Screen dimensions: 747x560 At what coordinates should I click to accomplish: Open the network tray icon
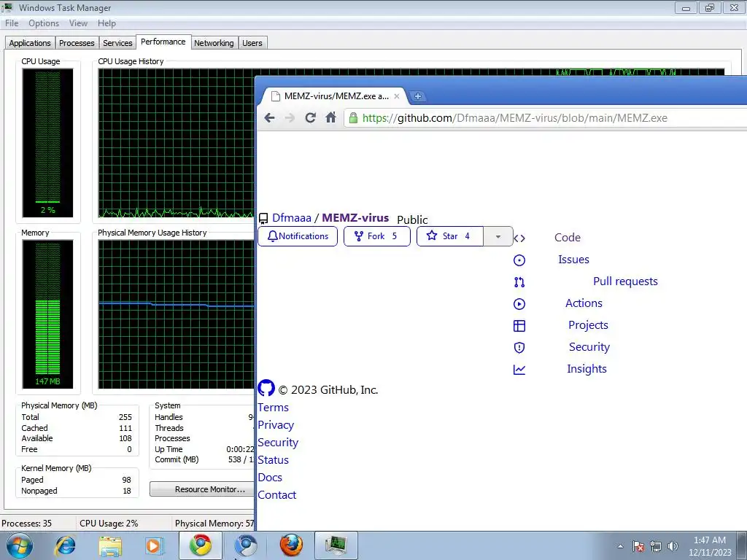click(656, 546)
